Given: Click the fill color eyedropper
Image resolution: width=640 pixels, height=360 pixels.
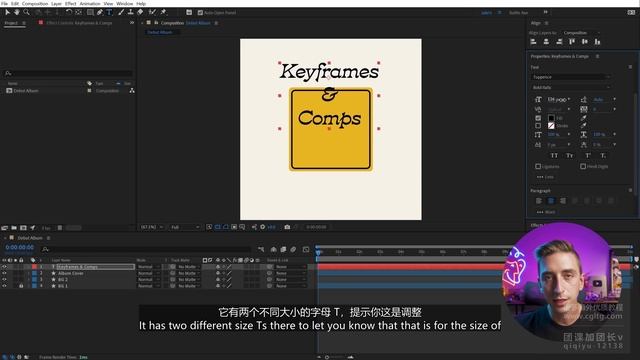Looking at the screenshot, I should pos(584,118).
